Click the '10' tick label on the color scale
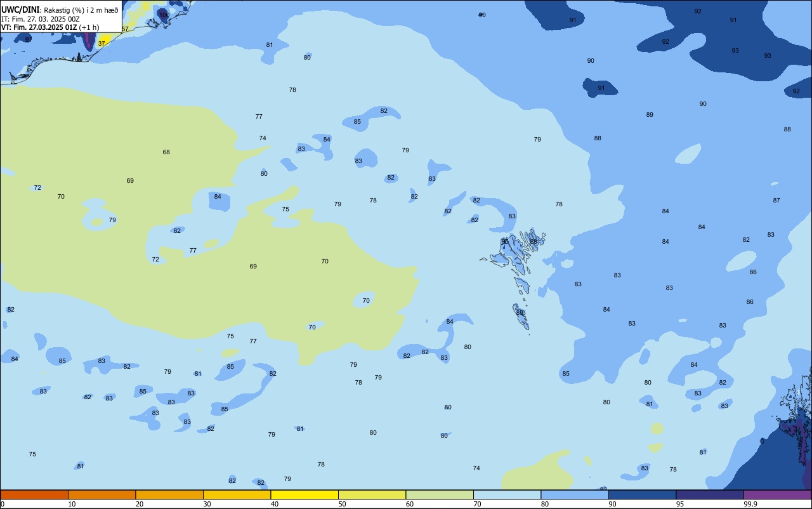Viewport: 812px width, 509px height. coord(72,504)
